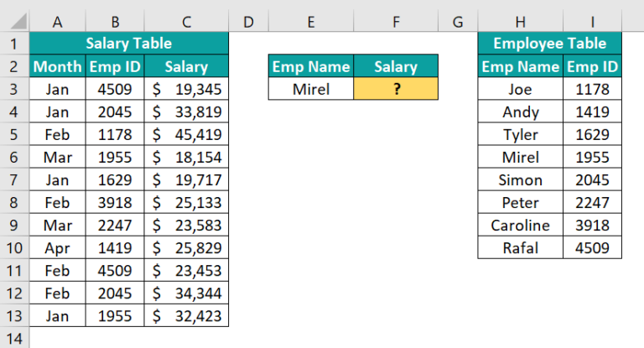Image resolution: width=644 pixels, height=348 pixels.
Task: Select the Rafal employee name cell
Action: [x=520, y=247]
